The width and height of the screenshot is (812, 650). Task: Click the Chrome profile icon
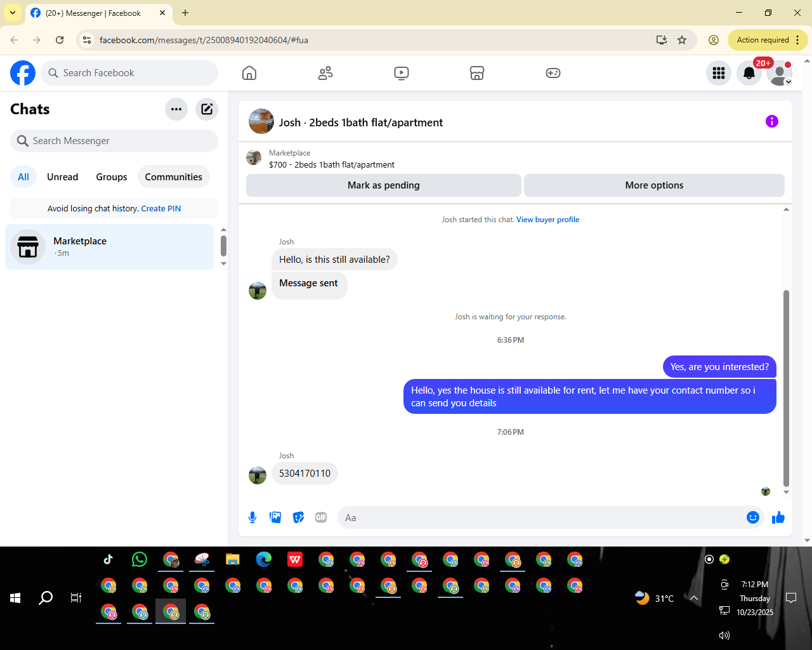coord(714,40)
